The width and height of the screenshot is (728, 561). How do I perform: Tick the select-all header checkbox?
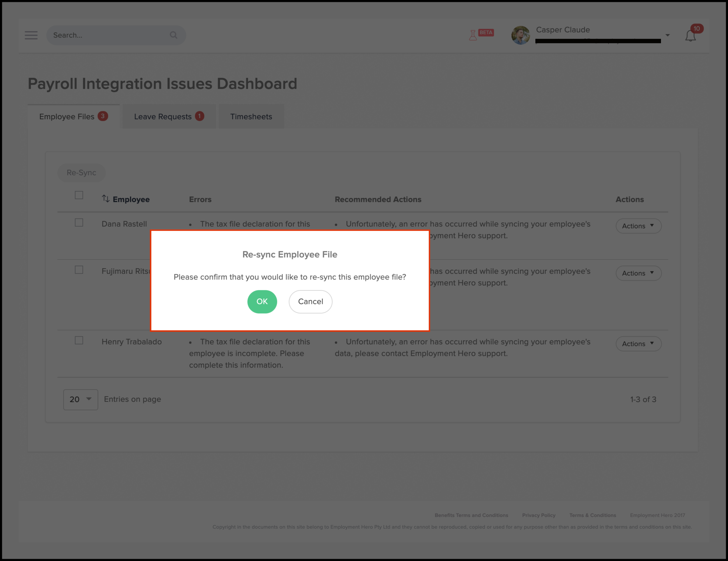pyautogui.click(x=79, y=195)
